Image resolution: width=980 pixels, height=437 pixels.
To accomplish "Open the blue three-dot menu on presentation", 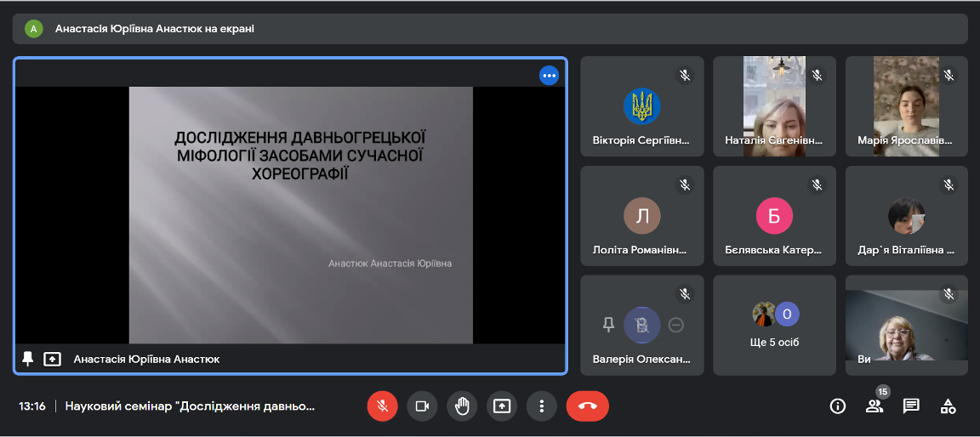I will [x=550, y=76].
